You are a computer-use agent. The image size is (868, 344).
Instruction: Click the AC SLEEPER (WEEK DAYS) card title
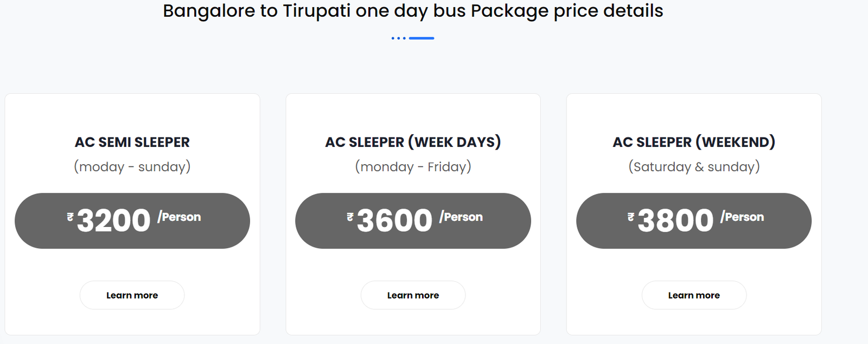(413, 142)
